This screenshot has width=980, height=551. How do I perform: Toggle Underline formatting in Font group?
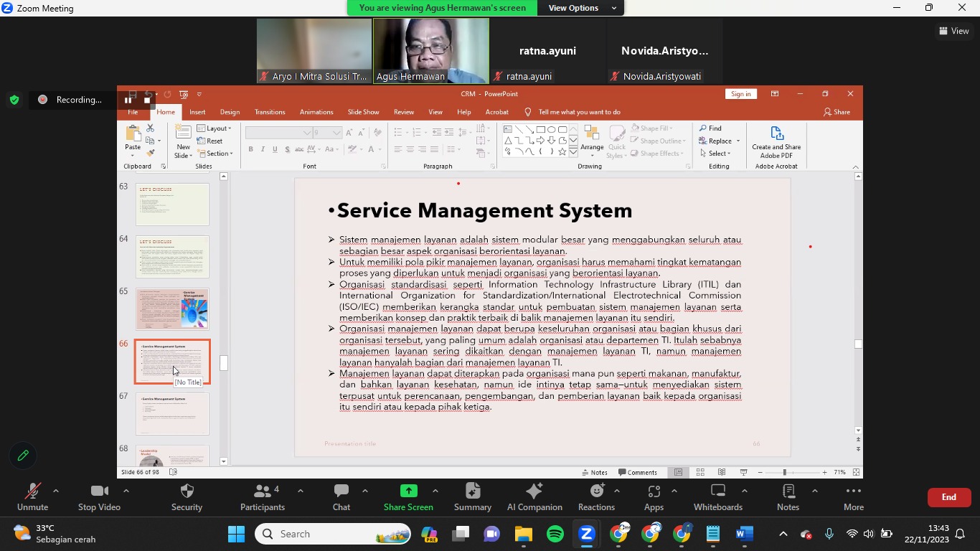275,149
